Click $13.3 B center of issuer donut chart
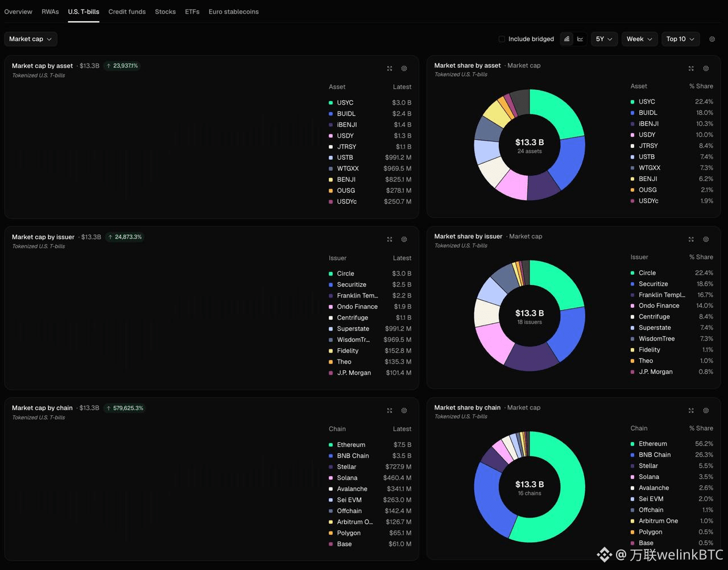This screenshot has width=728, height=570. [530, 313]
